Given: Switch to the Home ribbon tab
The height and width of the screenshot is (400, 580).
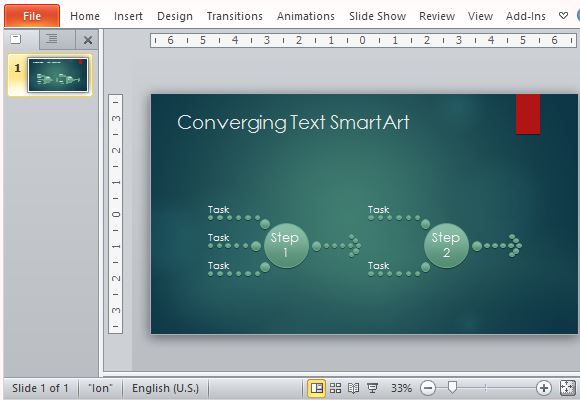Looking at the screenshot, I should point(85,16).
